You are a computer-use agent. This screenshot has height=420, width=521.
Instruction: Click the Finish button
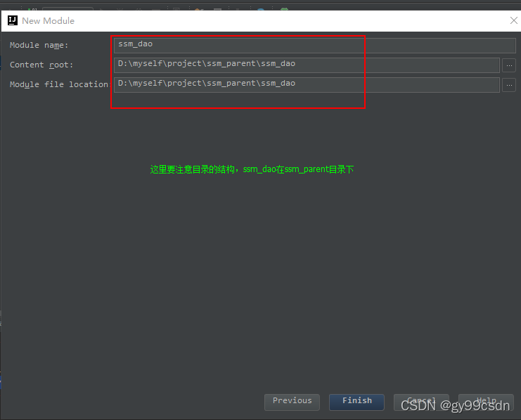[x=356, y=402]
